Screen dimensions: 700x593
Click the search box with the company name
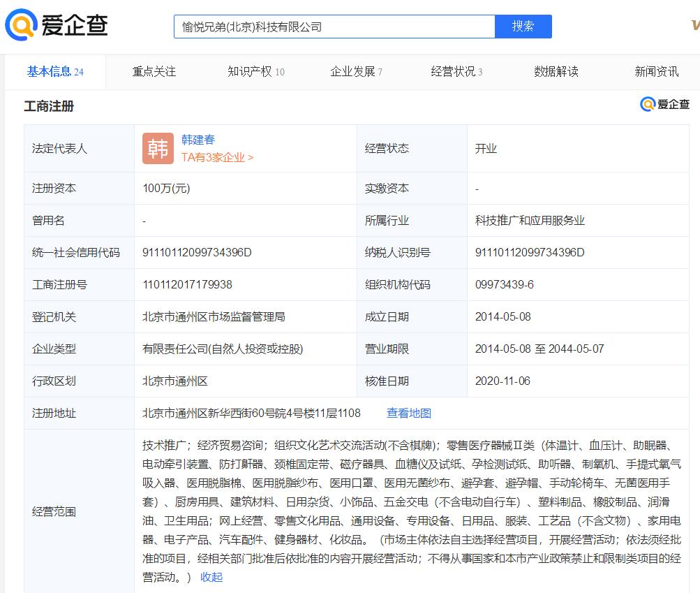coord(334,27)
